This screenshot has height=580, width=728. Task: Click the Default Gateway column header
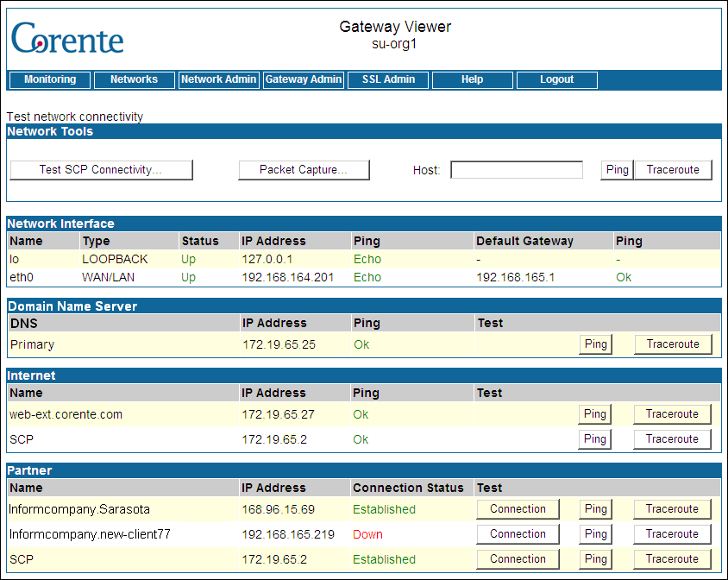(x=524, y=241)
